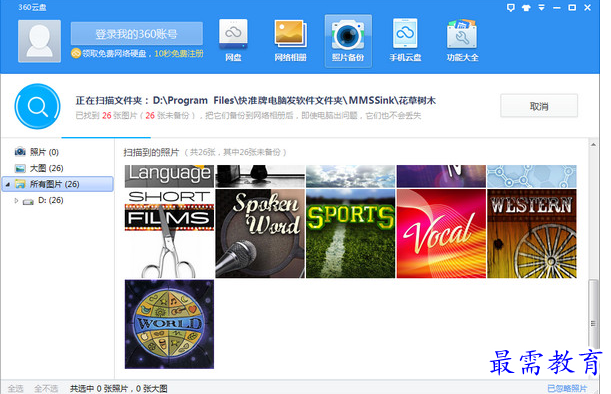Viewport: 611px width, 394px height.
Task: Select 照片 (0) in the sidebar
Action: coord(44,152)
